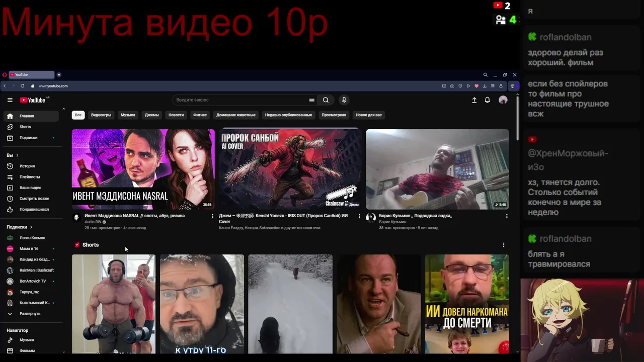
Task: Reload the page in Opera
Action: [x=22, y=86]
